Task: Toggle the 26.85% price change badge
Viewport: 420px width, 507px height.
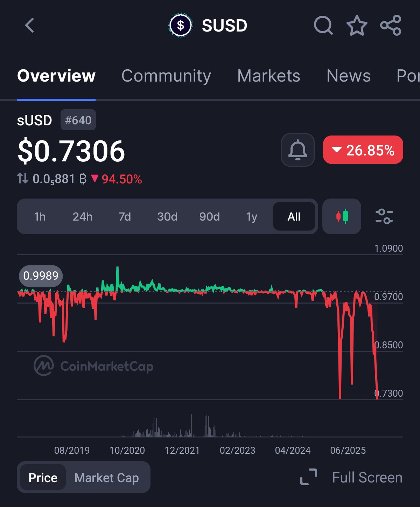Action: (363, 150)
